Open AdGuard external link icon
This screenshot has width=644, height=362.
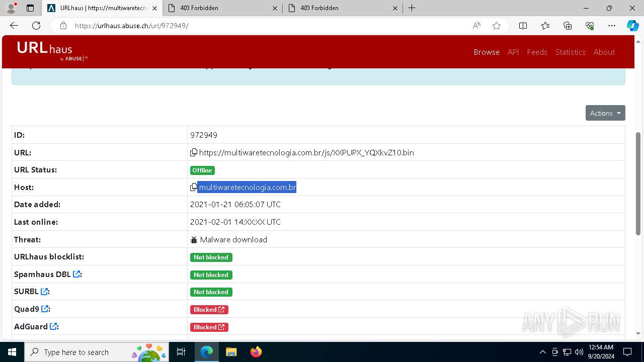(x=53, y=326)
